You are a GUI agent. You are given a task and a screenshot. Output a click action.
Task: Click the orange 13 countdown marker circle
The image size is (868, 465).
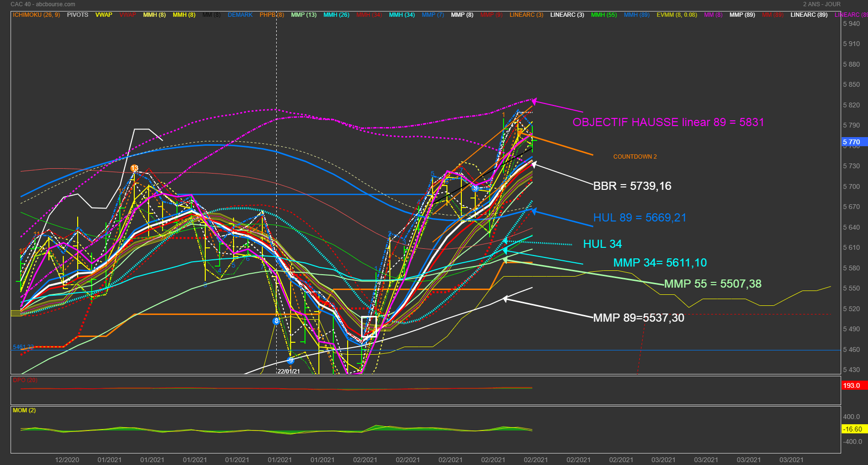[x=135, y=168]
